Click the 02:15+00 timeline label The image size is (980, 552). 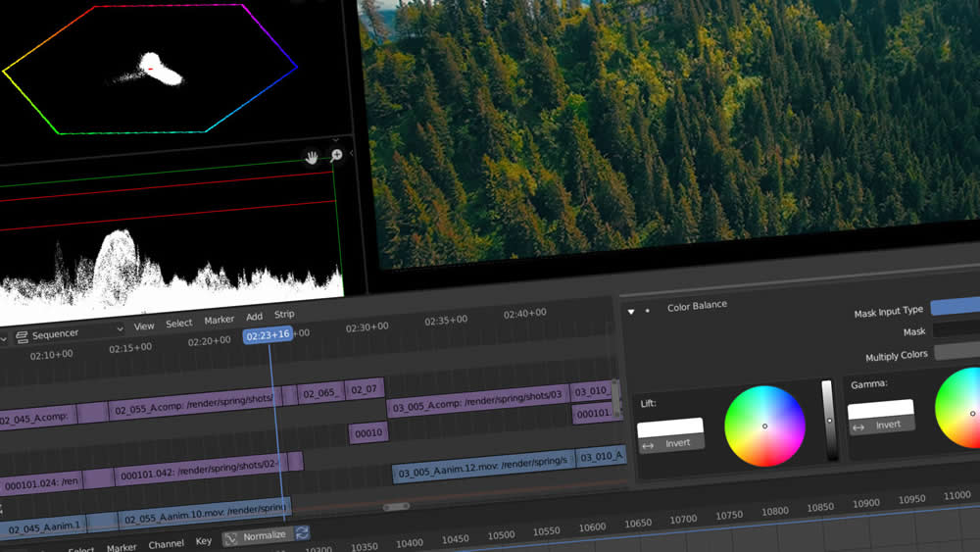(x=130, y=348)
